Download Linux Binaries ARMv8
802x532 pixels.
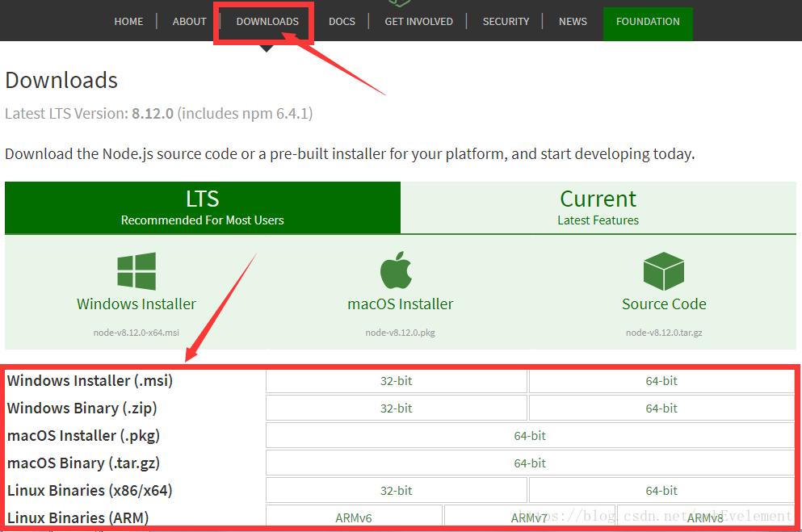(705, 517)
